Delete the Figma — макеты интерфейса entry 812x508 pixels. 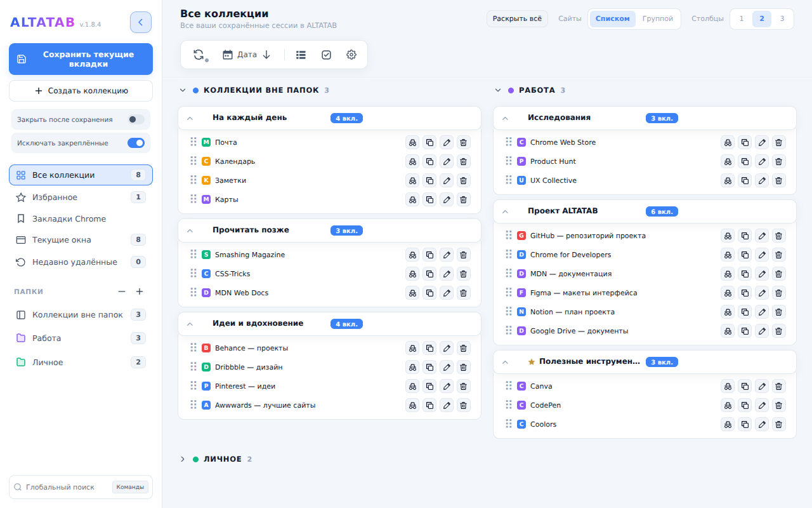pos(779,293)
